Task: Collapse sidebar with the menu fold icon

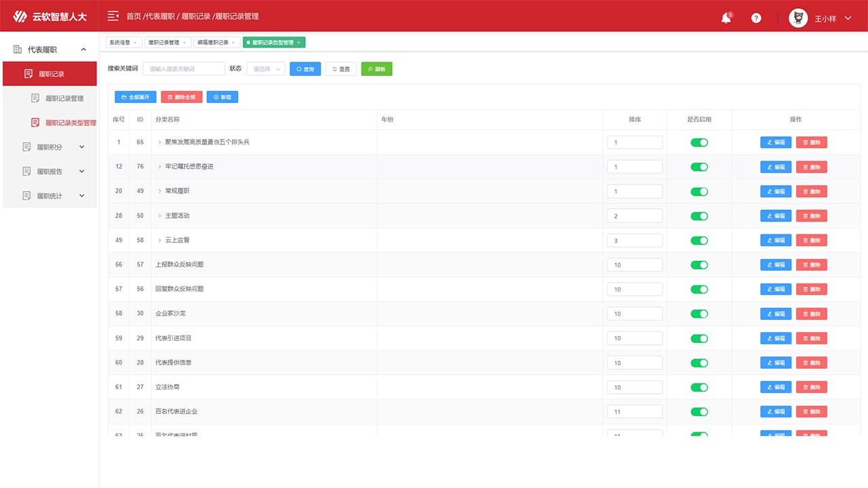Action: 113,16
